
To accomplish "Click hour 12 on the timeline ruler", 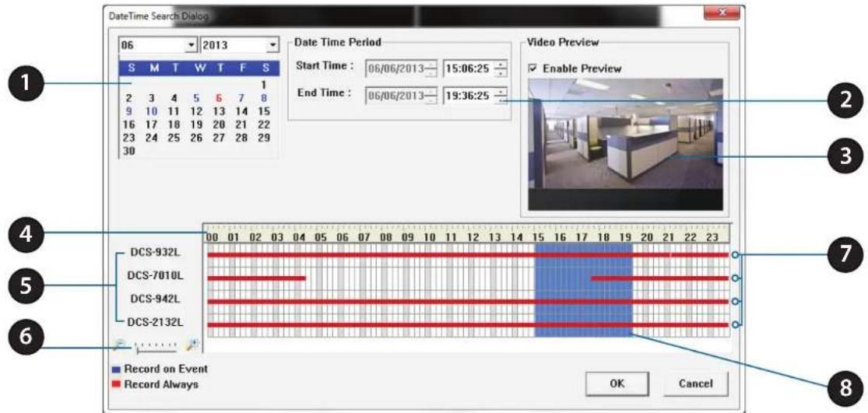I will coord(473,238).
